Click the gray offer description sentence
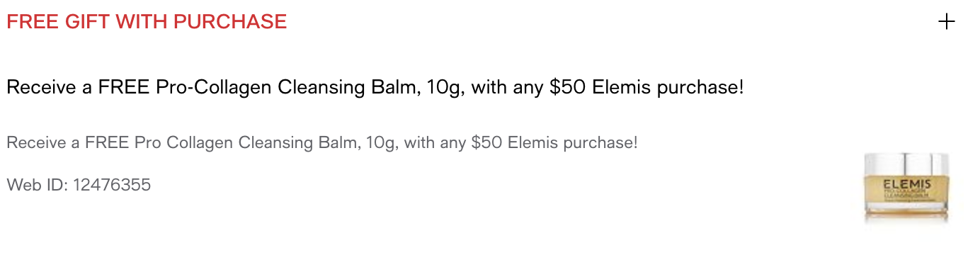 pyautogui.click(x=322, y=142)
